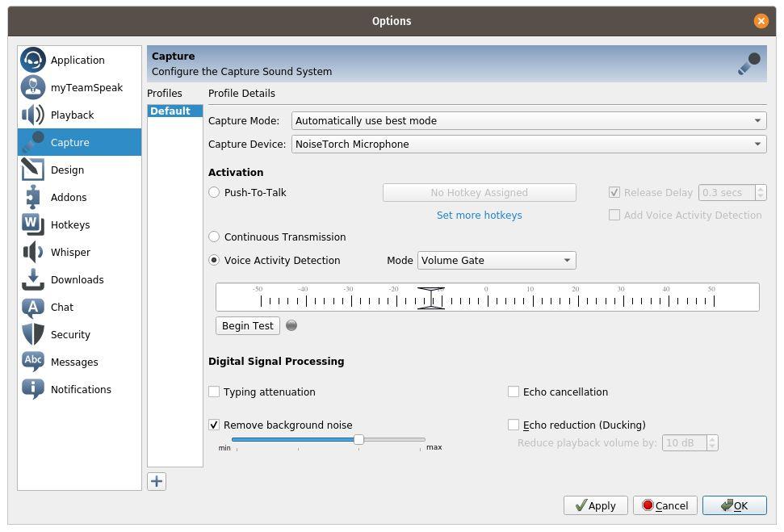784x532 pixels.
Task: Click the microphone icon in Capture header
Action: click(748, 64)
